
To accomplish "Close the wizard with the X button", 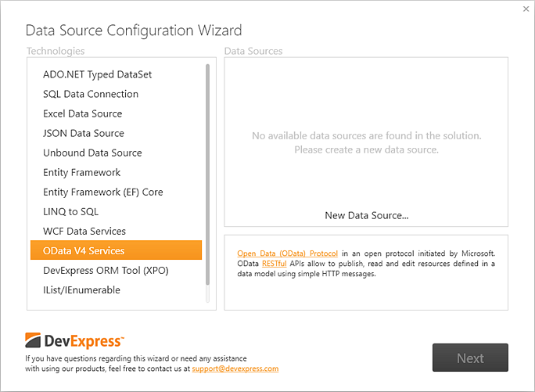I will [526, 9].
